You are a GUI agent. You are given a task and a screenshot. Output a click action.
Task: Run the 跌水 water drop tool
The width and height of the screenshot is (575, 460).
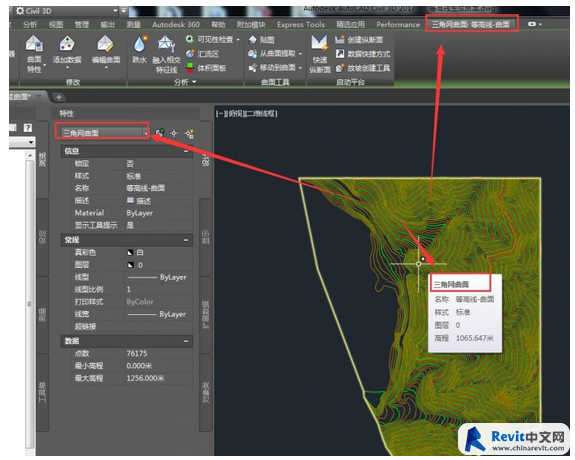pos(140,50)
